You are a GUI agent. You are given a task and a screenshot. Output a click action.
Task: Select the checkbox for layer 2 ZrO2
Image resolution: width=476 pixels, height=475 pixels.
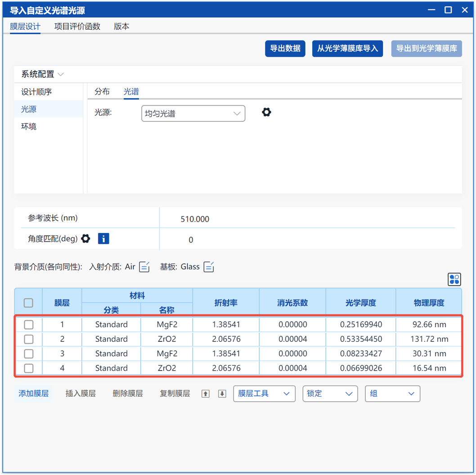(x=29, y=339)
